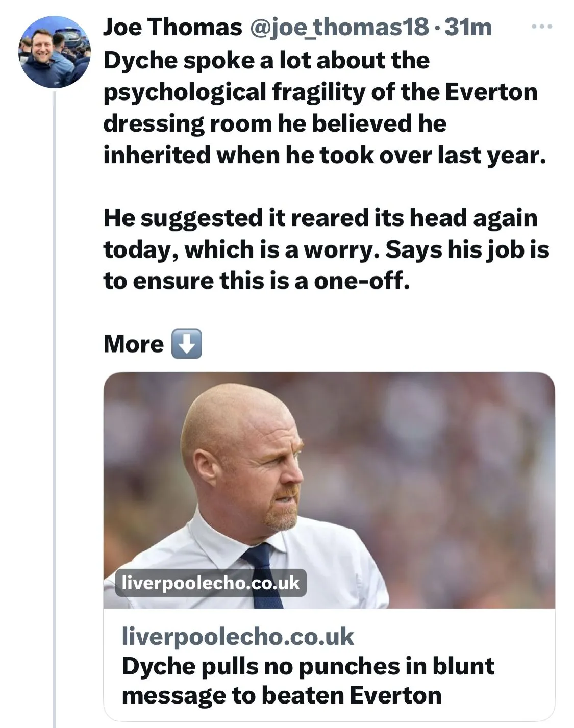Image resolution: width=574 pixels, height=728 pixels.
Task: Click the grey liverpoolecho.co.uk domain under the image
Action: [238, 636]
